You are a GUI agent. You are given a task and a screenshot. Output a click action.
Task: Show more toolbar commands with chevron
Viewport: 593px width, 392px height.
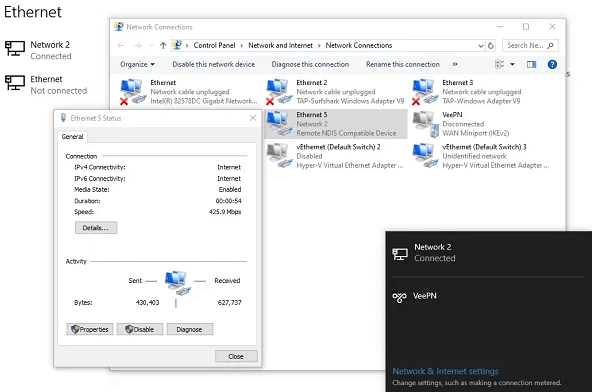click(x=455, y=64)
